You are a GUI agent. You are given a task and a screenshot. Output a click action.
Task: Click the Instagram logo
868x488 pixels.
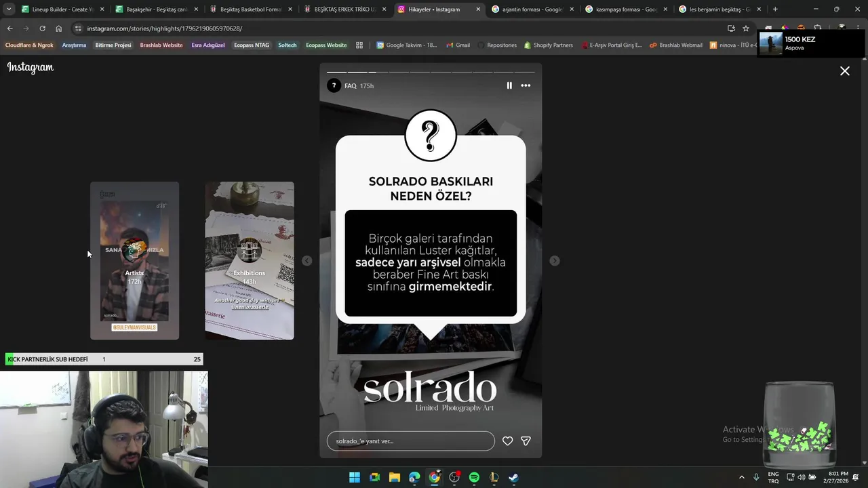(31, 68)
